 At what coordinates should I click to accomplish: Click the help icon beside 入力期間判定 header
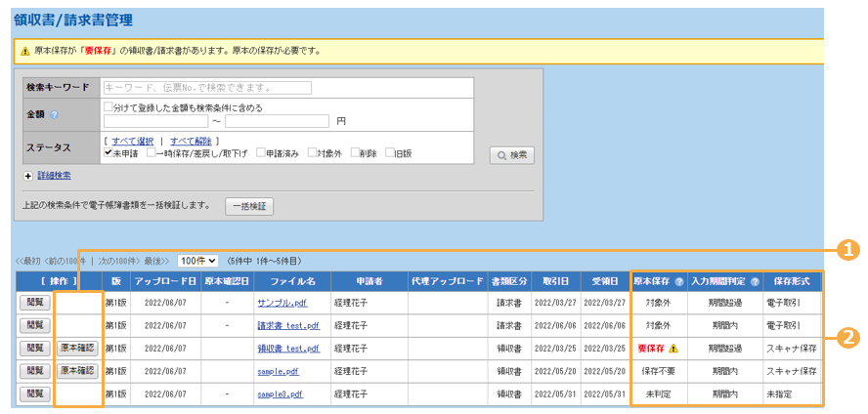click(754, 282)
